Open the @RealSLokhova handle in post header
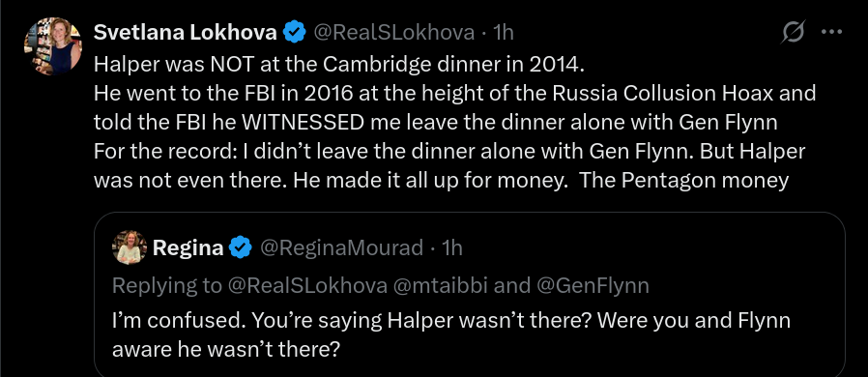The height and width of the screenshot is (377, 868). click(394, 33)
